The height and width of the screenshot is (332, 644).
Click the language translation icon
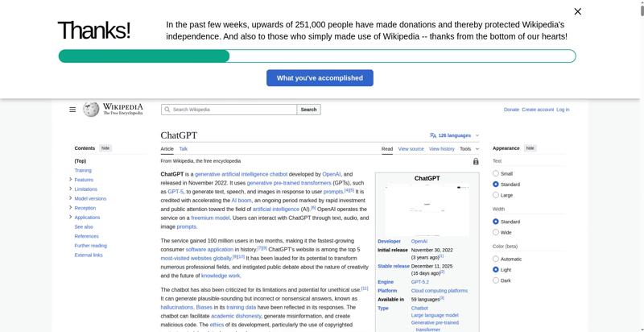[433, 135]
